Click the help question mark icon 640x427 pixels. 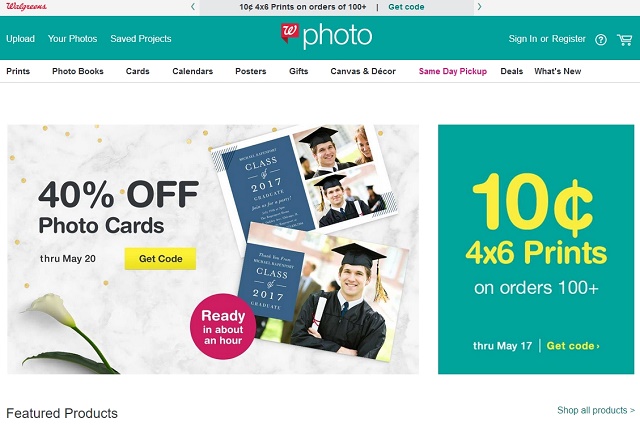pos(601,40)
